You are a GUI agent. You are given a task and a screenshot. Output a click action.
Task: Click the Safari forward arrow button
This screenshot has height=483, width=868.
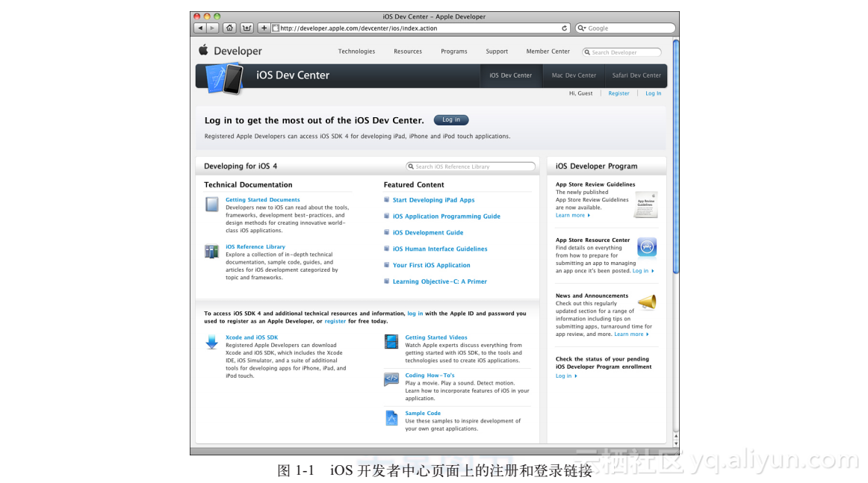pyautogui.click(x=213, y=28)
